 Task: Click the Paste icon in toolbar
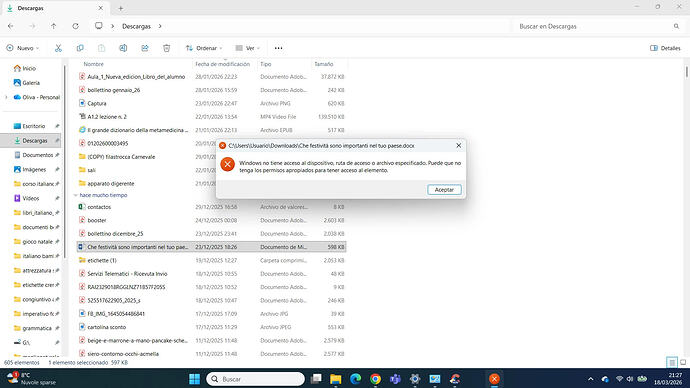click(x=101, y=48)
